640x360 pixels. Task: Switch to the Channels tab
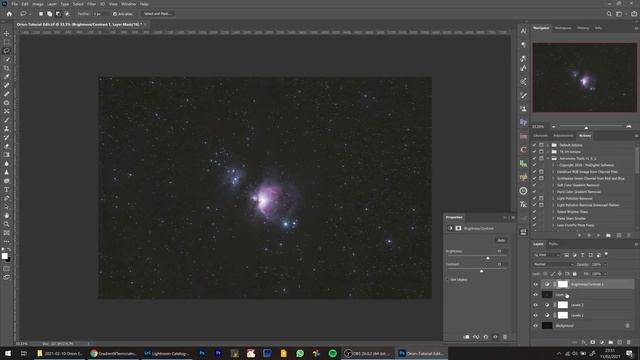coord(540,136)
